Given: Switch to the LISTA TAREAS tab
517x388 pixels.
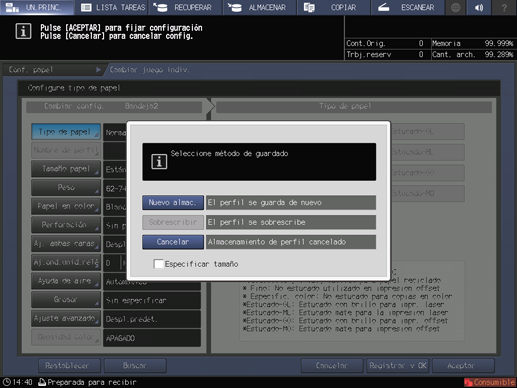Looking at the screenshot, I should [x=113, y=7].
